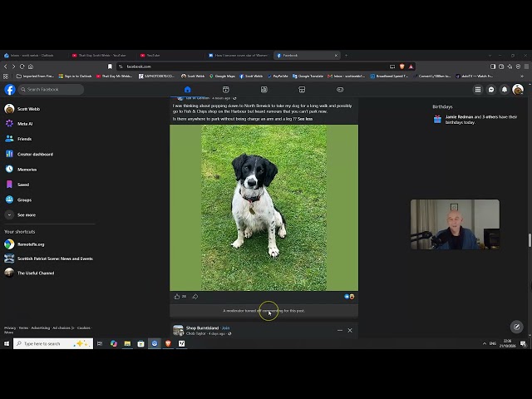View reactions on the dog post
This screenshot has width=532, height=399.
point(349,297)
